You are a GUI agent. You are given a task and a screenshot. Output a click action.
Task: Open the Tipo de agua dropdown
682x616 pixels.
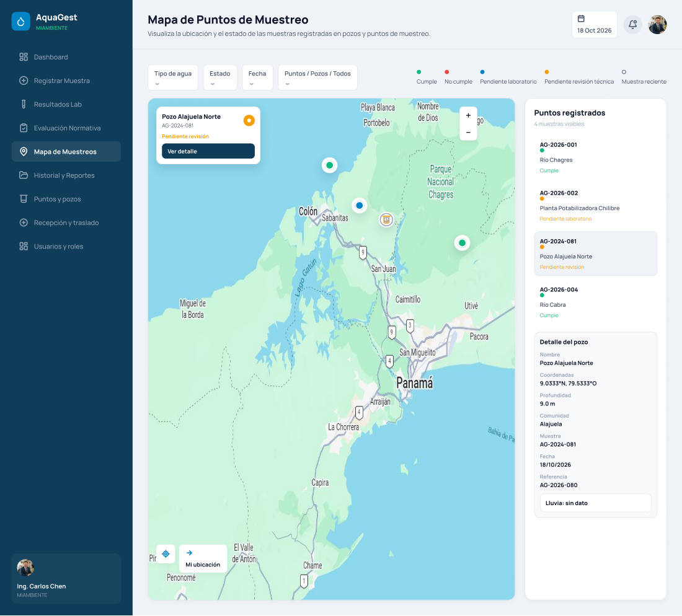coord(173,77)
